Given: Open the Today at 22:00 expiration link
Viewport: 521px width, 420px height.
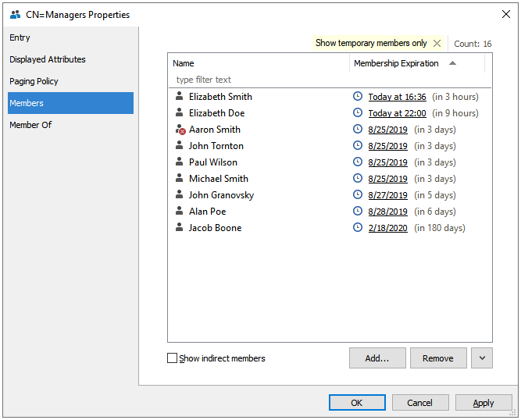Looking at the screenshot, I should click(397, 113).
